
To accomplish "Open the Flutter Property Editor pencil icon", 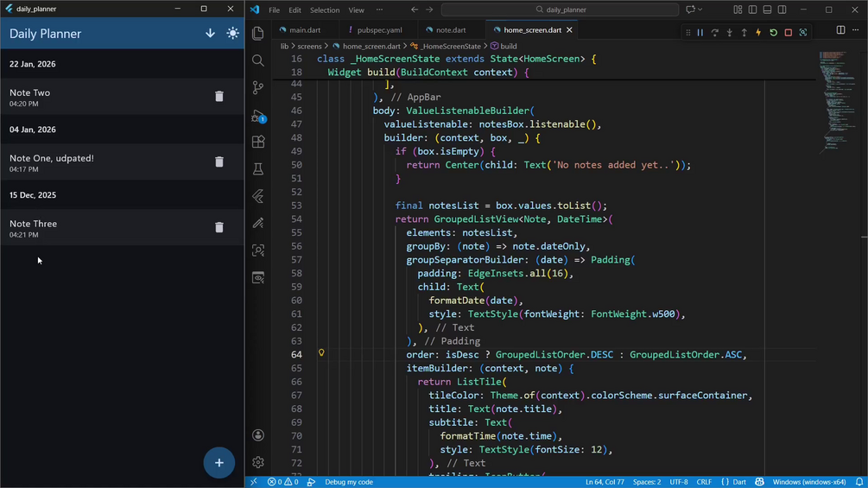I will 258,223.
